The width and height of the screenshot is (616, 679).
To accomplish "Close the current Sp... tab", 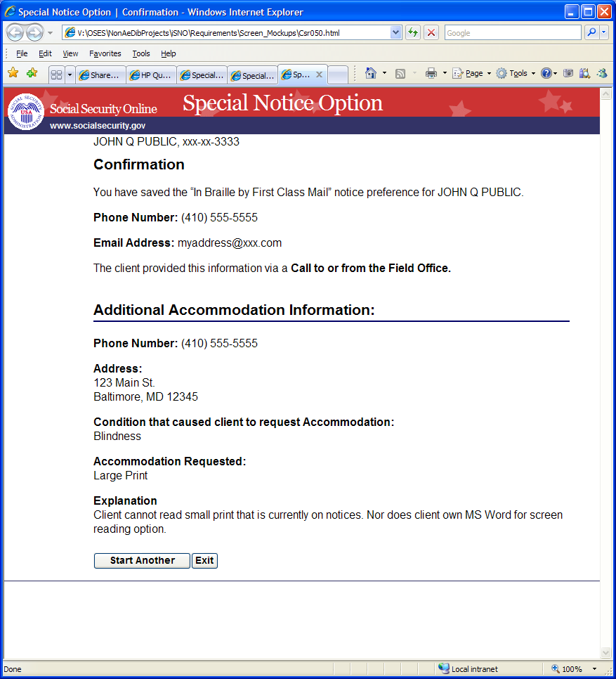I will 320,75.
